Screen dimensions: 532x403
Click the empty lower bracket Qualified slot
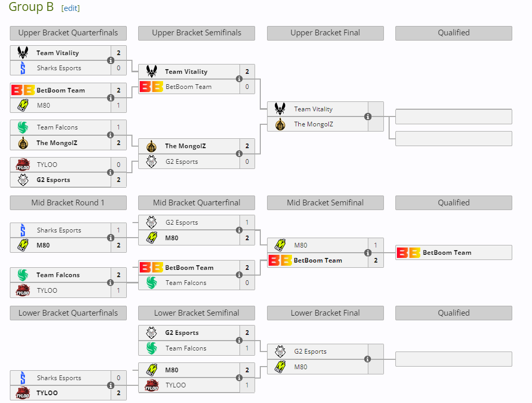(x=454, y=359)
